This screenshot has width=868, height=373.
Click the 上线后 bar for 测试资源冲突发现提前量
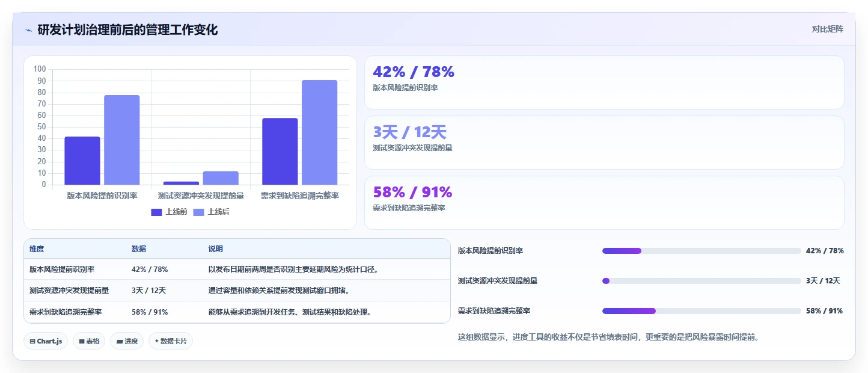pos(221,178)
